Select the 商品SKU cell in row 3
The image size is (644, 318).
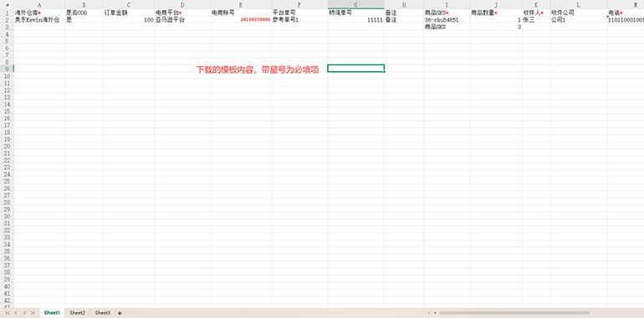pyautogui.click(x=447, y=27)
